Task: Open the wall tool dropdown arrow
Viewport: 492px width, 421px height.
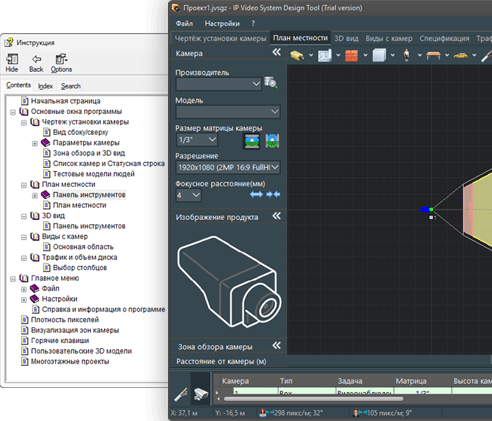Action: coord(365,55)
